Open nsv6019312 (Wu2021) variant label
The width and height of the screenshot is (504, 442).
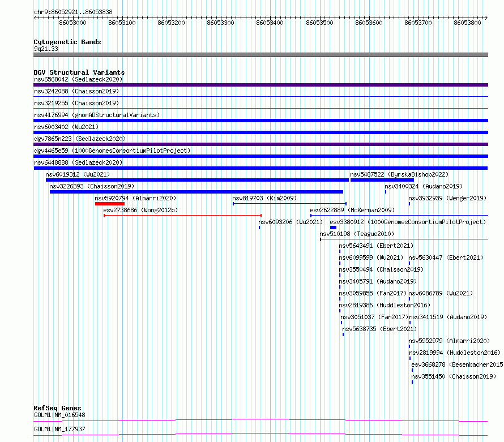coord(78,174)
